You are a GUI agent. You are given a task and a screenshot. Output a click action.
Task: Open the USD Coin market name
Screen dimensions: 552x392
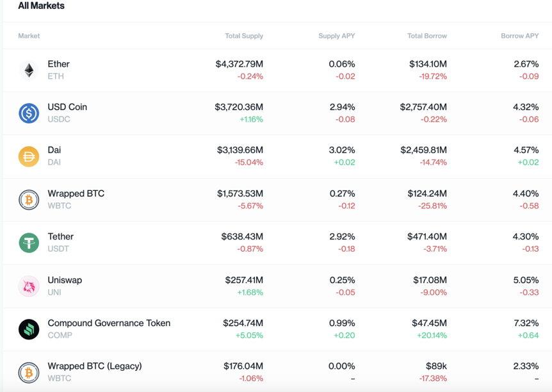[x=67, y=107]
